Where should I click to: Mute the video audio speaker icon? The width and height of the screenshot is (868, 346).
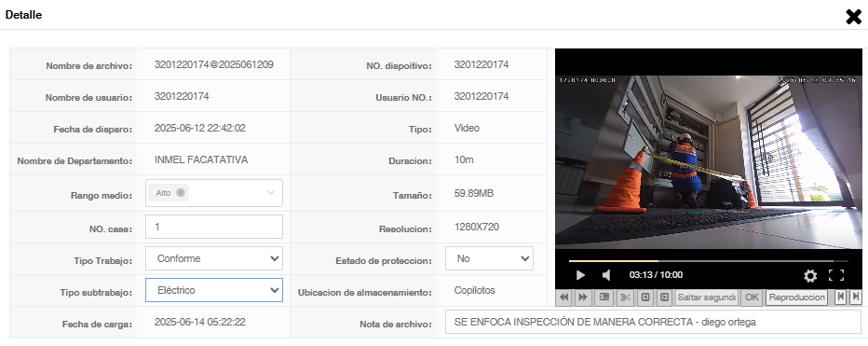point(606,275)
